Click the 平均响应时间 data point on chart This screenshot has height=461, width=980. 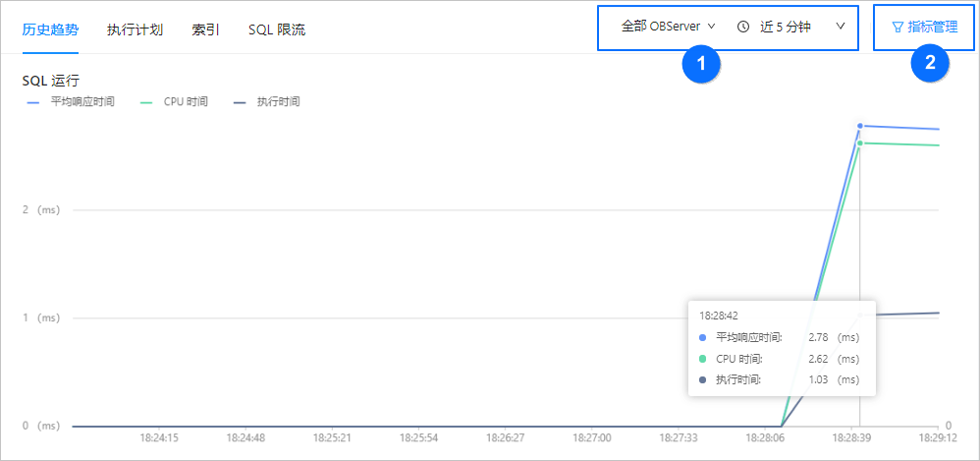tap(860, 126)
